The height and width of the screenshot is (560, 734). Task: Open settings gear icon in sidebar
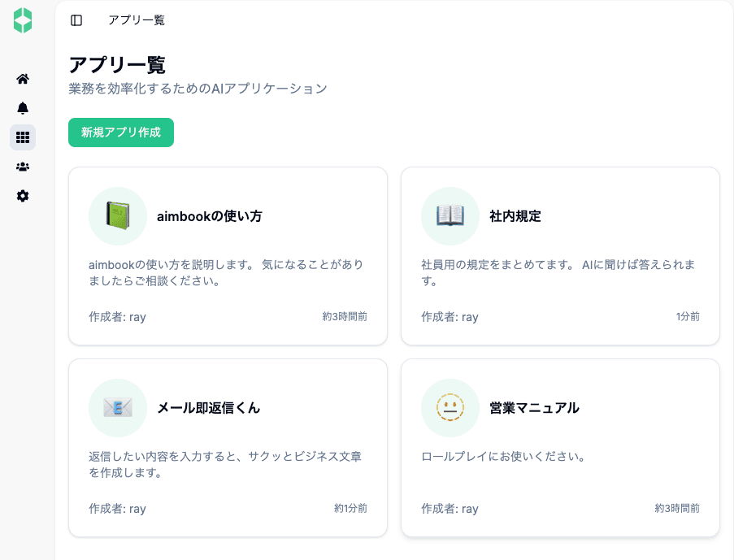[x=23, y=196]
